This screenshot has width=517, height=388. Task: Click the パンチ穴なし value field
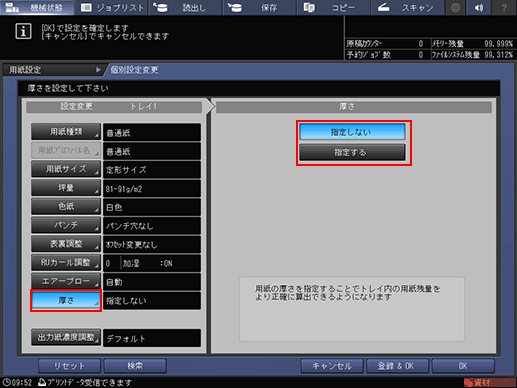click(152, 226)
